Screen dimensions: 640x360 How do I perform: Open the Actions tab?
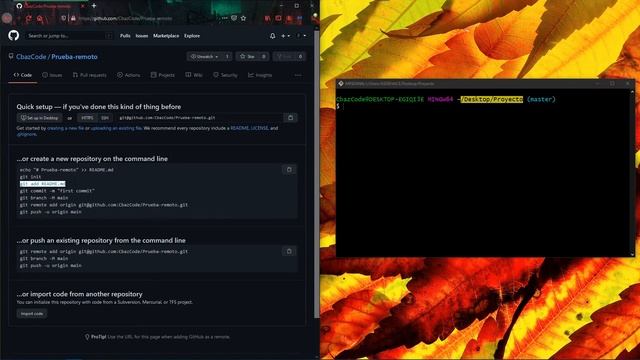[x=129, y=75]
